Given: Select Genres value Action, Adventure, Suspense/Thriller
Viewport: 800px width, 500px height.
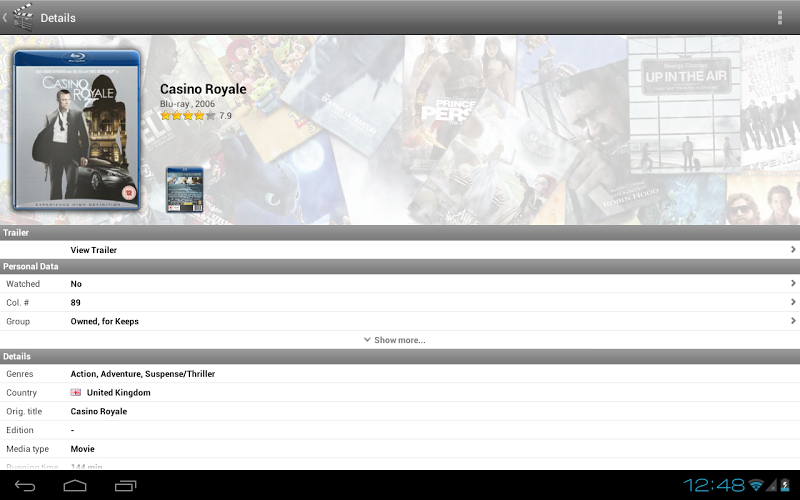Looking at the screenshot, I should click(143, 374).
